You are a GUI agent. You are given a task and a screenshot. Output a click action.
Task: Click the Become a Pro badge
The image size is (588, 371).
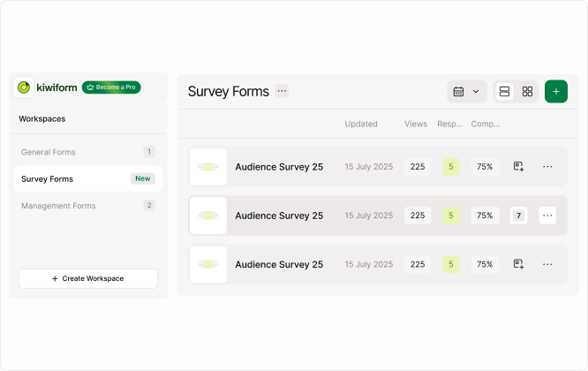[x=111, y=87]
